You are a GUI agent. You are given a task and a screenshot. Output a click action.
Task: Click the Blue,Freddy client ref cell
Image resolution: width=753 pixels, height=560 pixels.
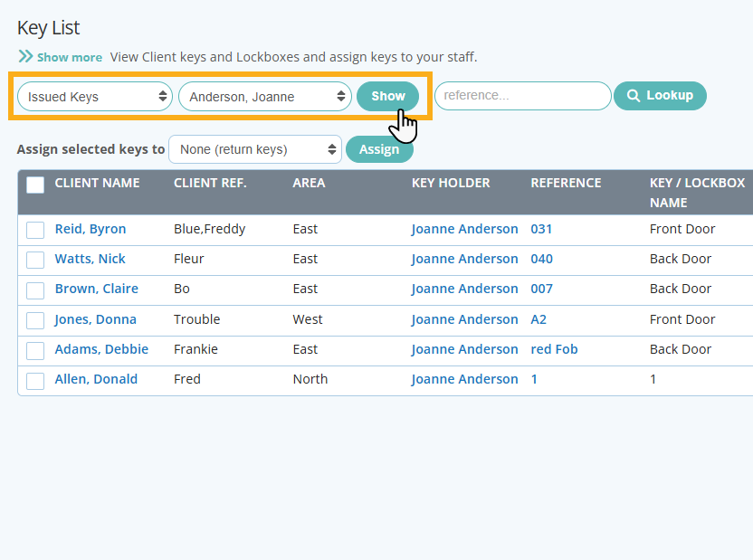tap(209, 229)
